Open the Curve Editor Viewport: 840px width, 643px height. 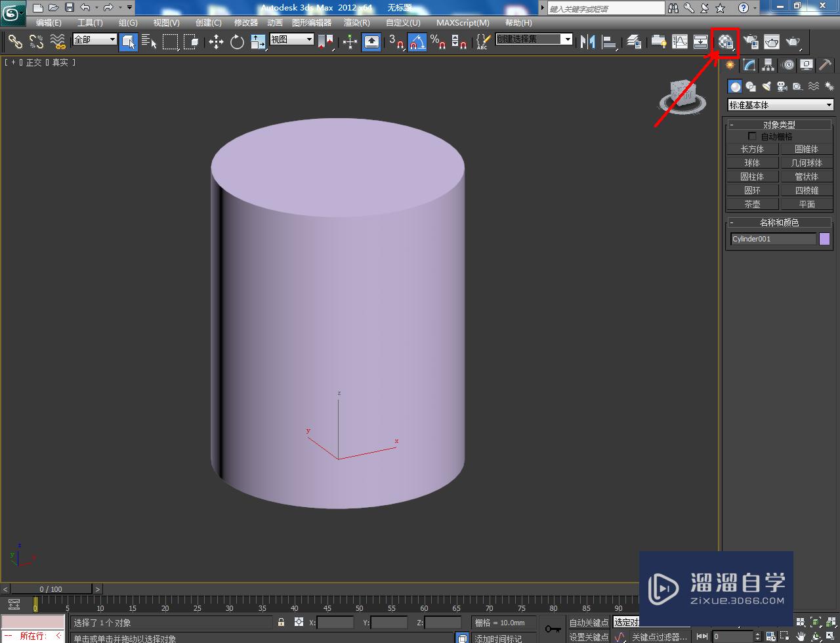(x=680, y=42)
